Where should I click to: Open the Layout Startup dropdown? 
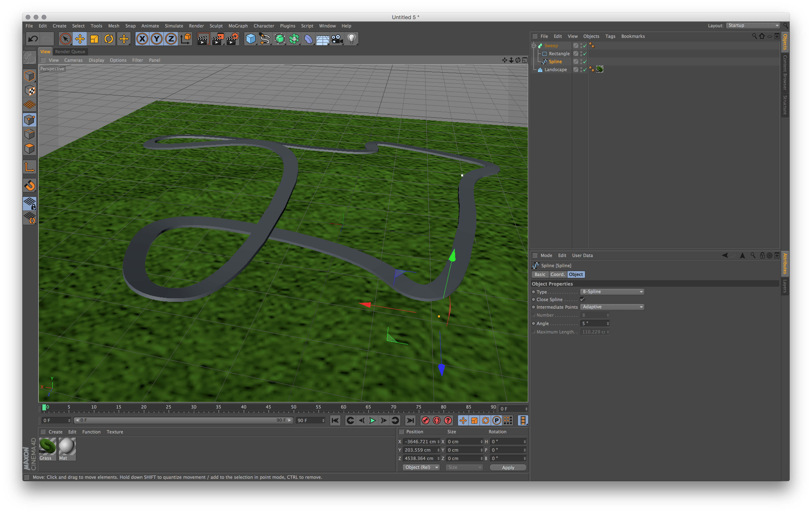753,26
